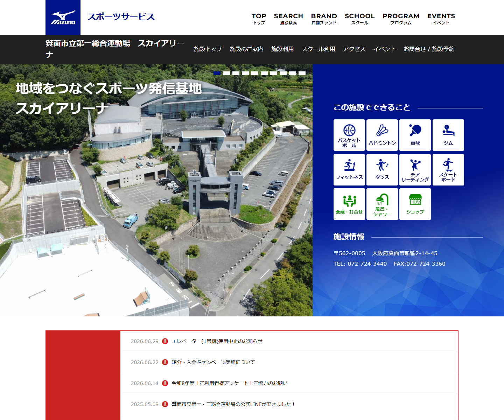504x420 pixels.
Task: Open notice エレベーター(1号機)使用中止のお知らせ
Action: pyautogui.click(x=217, y=341)
